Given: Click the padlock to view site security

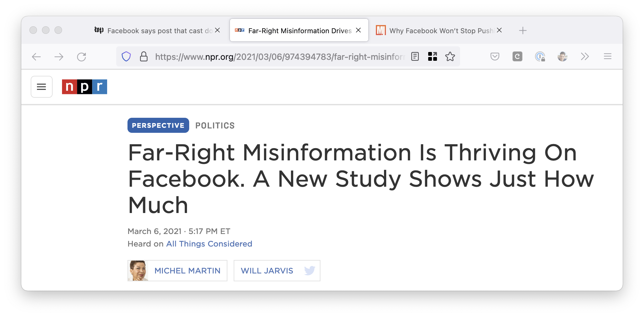Looking at the screenshot, I should [144, 57].
